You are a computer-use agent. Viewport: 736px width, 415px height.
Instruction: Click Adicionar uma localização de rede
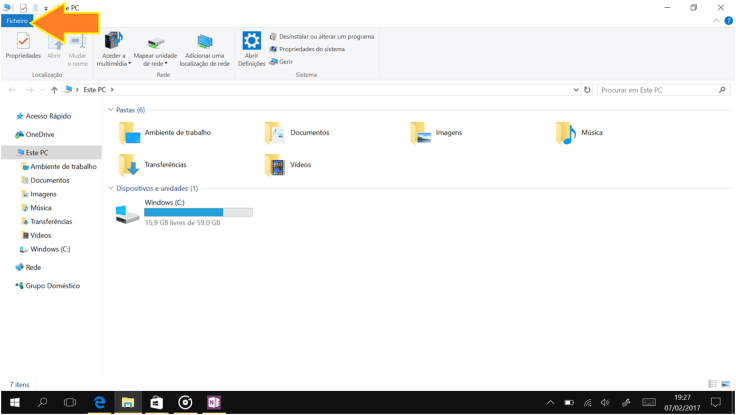204,48
